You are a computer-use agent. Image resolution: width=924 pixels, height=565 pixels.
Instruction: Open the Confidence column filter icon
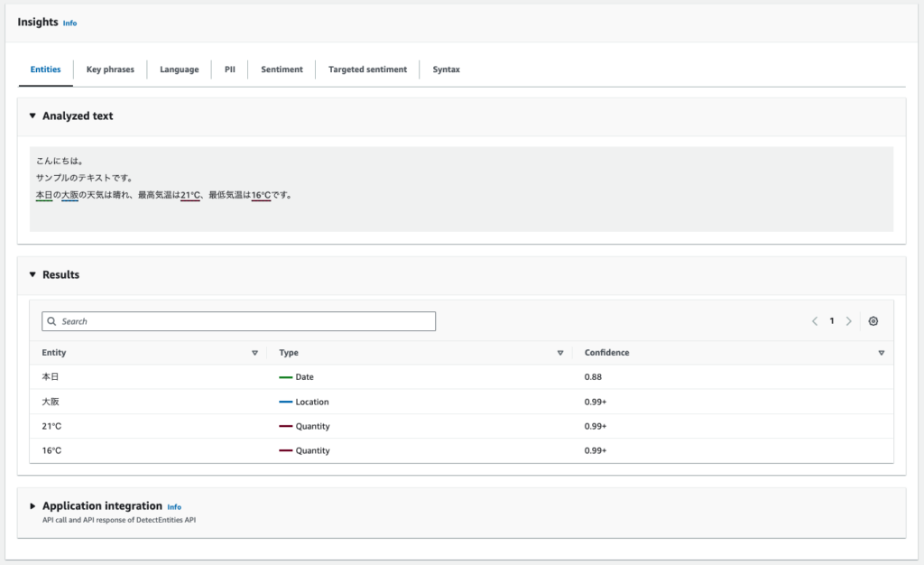(881, 353)
